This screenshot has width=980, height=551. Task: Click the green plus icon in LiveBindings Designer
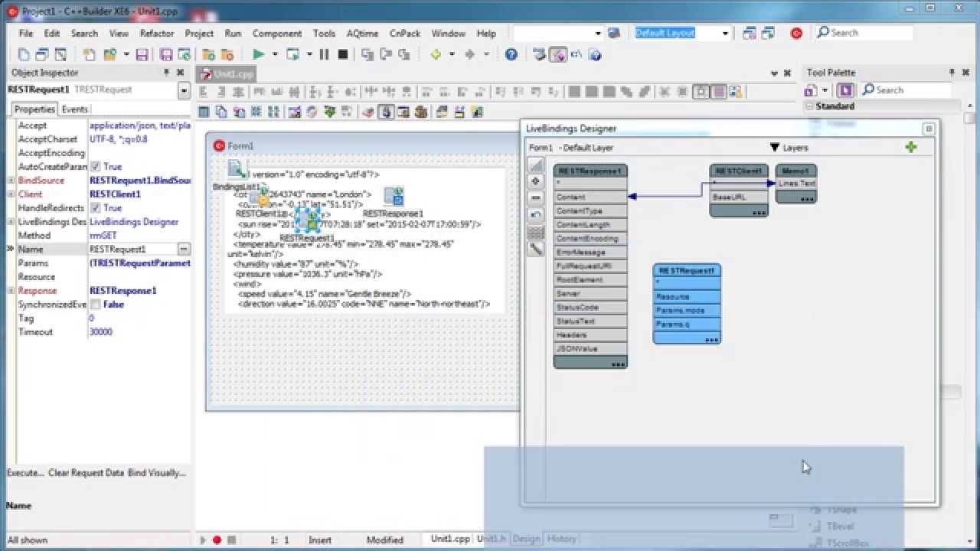(911, 147)
